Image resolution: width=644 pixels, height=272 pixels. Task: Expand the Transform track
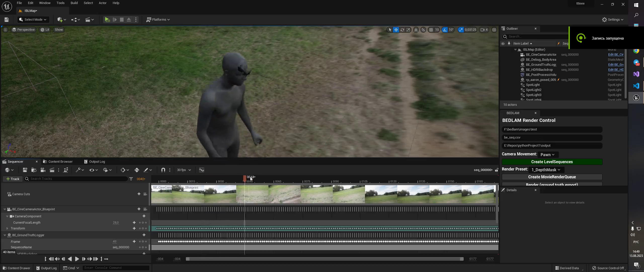(x=7, y=228)
